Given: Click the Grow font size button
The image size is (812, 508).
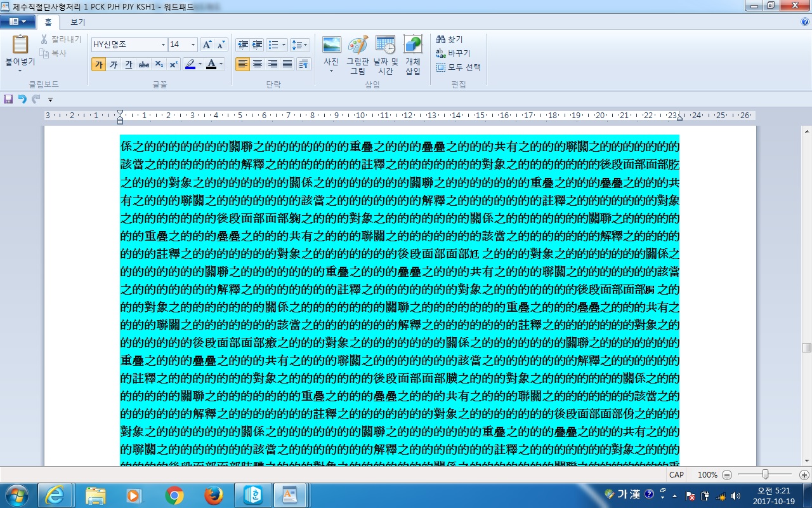Looking at the screenshot, I should point(207,45).
